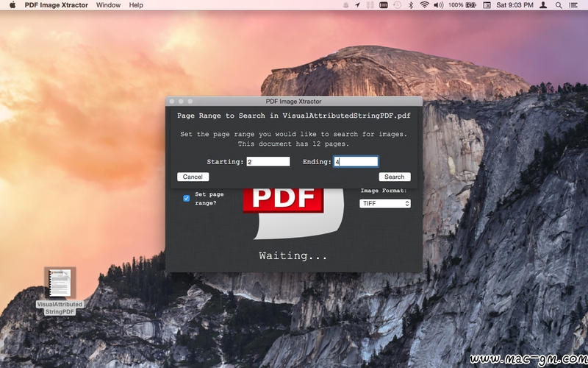Click the battery 100% indicator
The width and height of the screenshot is (588, 368).
pyautogui.click(x=462, y=5)
